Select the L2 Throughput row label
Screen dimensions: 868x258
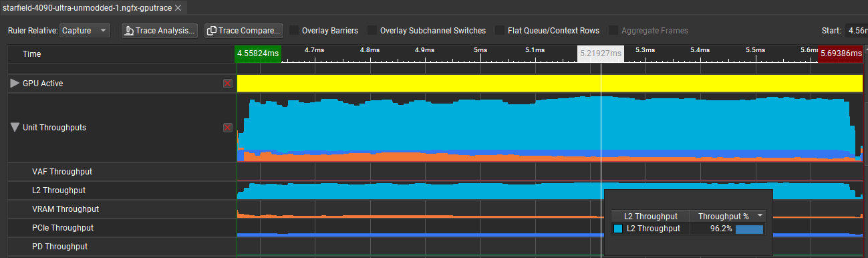click(x=59, y=190)
